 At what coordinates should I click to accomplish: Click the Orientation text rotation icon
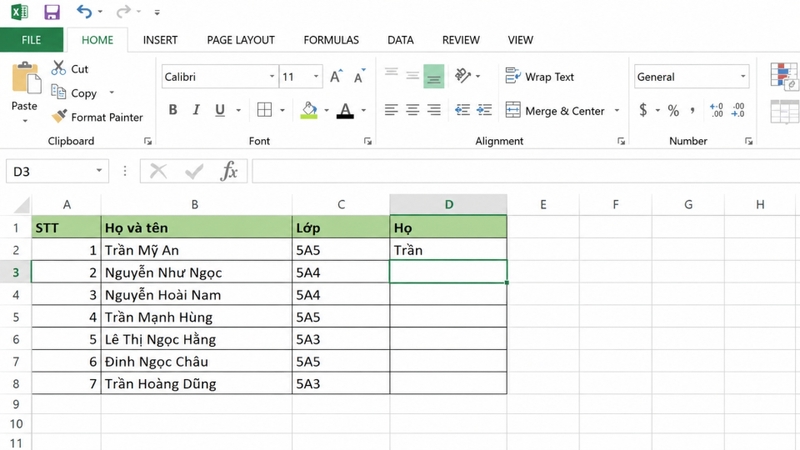[463, 76]
